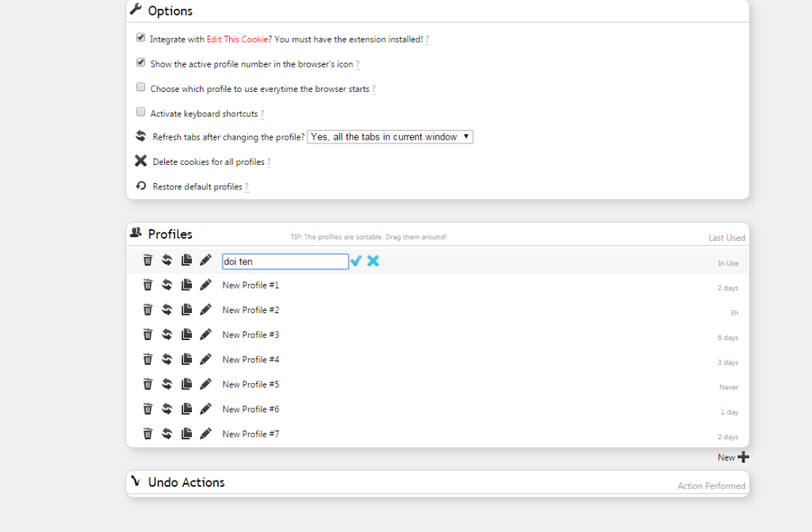
Task: Delete New Profile #7 using trash icon
Action: coord(147,434)
